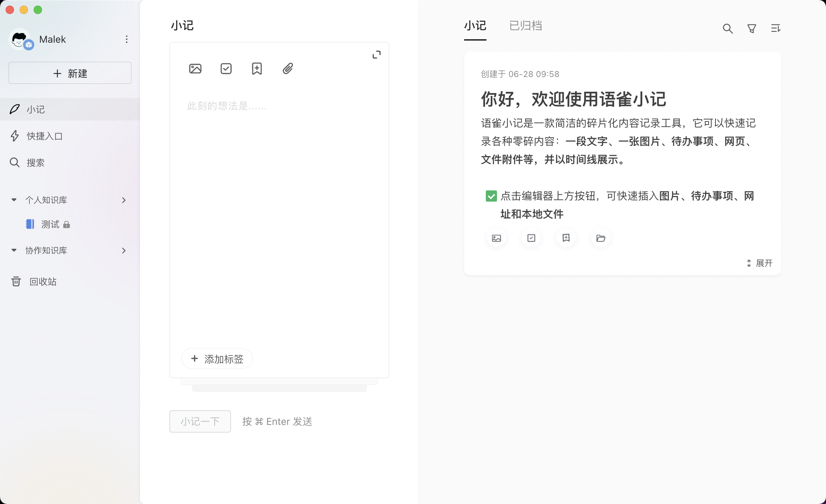
Task: Click the to-do icon inside the welcome note
Action: (x=531, y=238)
